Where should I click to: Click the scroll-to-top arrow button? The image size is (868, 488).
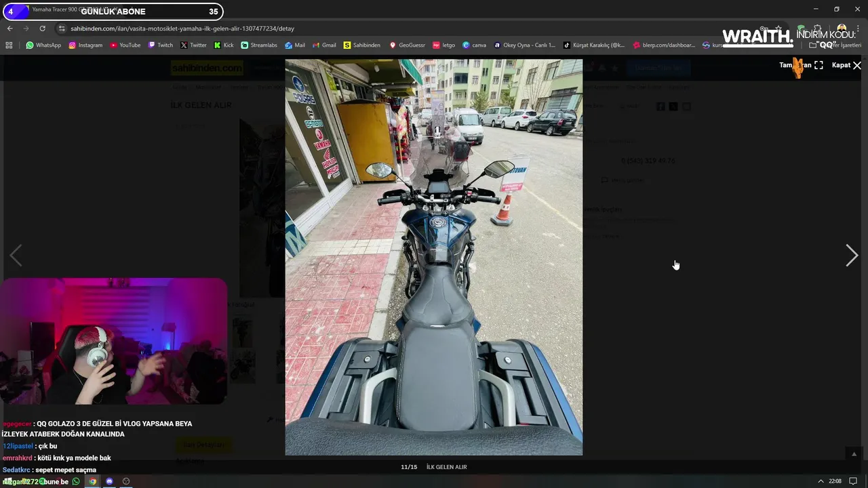pos(854,454)
